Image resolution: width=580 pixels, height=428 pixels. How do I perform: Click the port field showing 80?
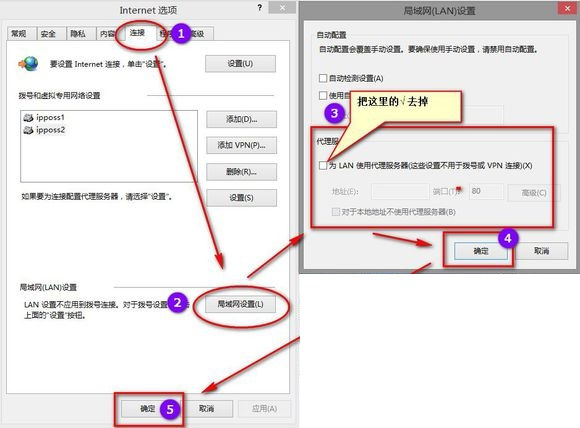point(486,191)
